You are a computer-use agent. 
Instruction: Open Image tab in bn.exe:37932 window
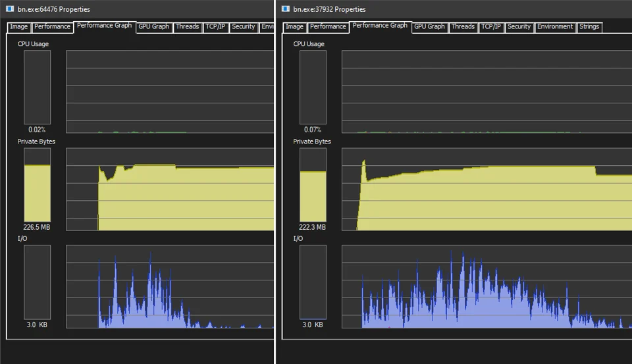pyautogui.click(x=295, y=27)
